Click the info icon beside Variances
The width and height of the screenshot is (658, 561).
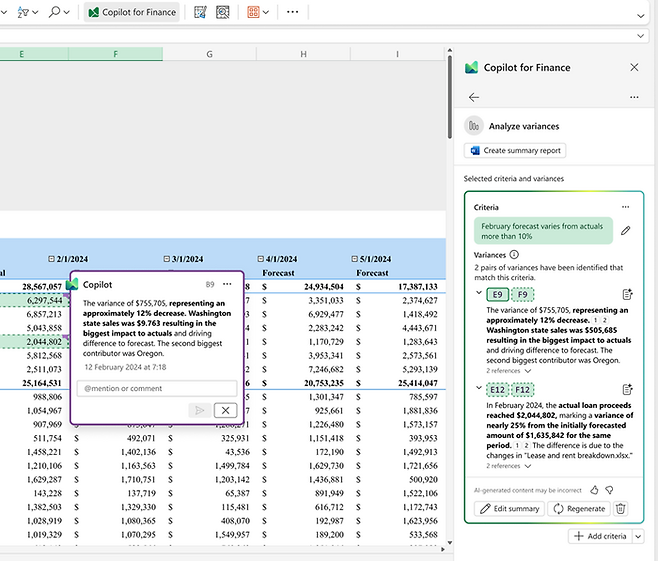[514, 255]
